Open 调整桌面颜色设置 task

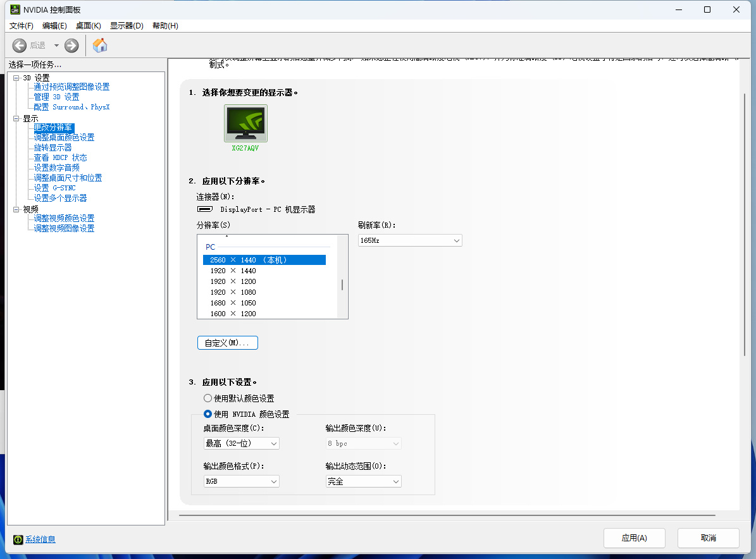coord(64,137)
